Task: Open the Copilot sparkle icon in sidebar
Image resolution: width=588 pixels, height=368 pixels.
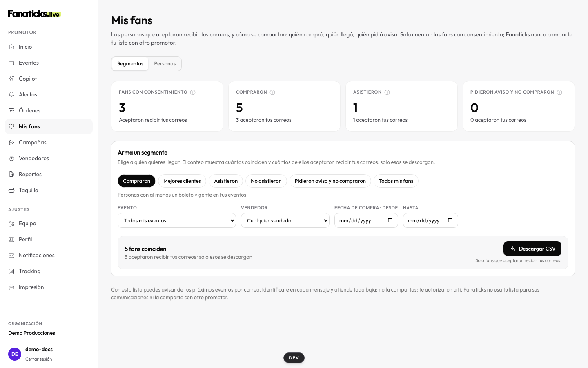Action: (11, 79)
